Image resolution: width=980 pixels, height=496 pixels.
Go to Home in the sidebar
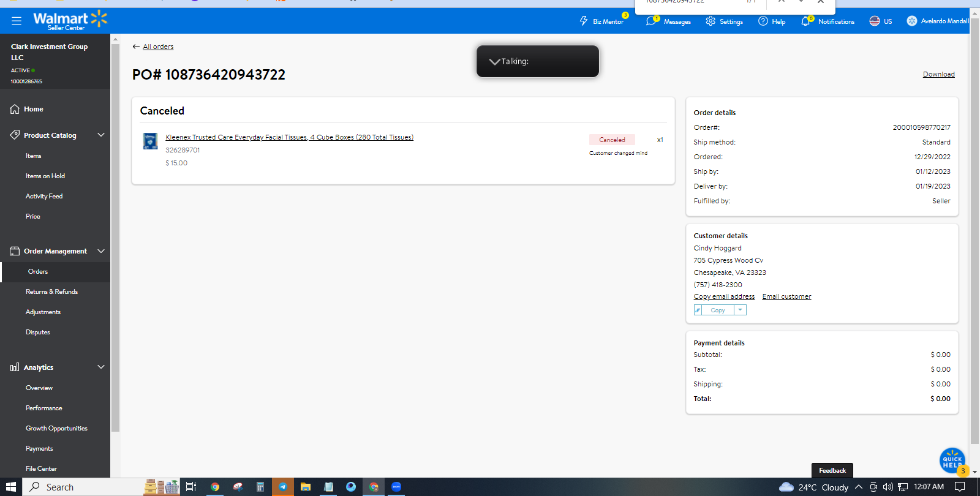tap(34, 109)
